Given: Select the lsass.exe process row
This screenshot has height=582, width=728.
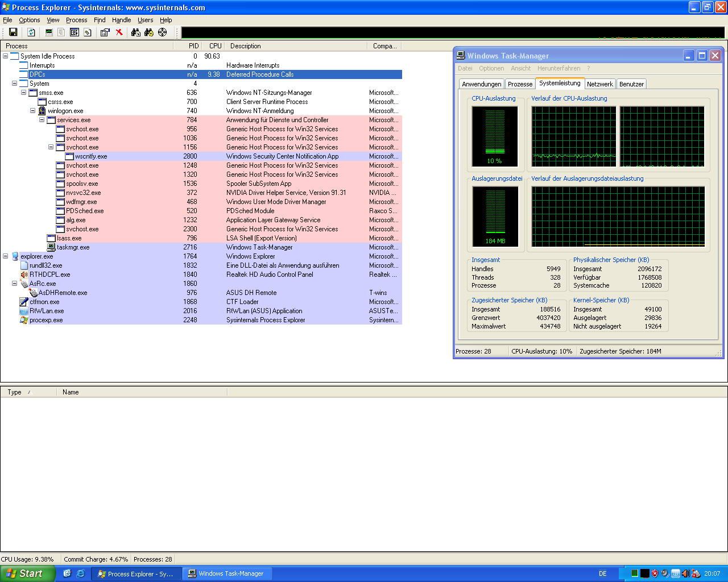Looking at the screenshot, I should (x=201, y=238).
